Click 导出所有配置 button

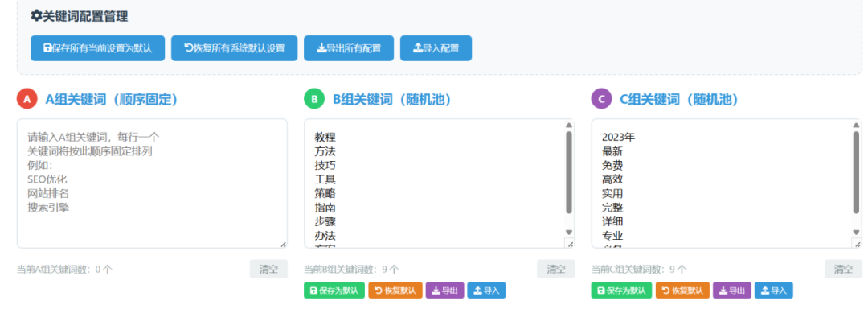[x=349, y=48]
